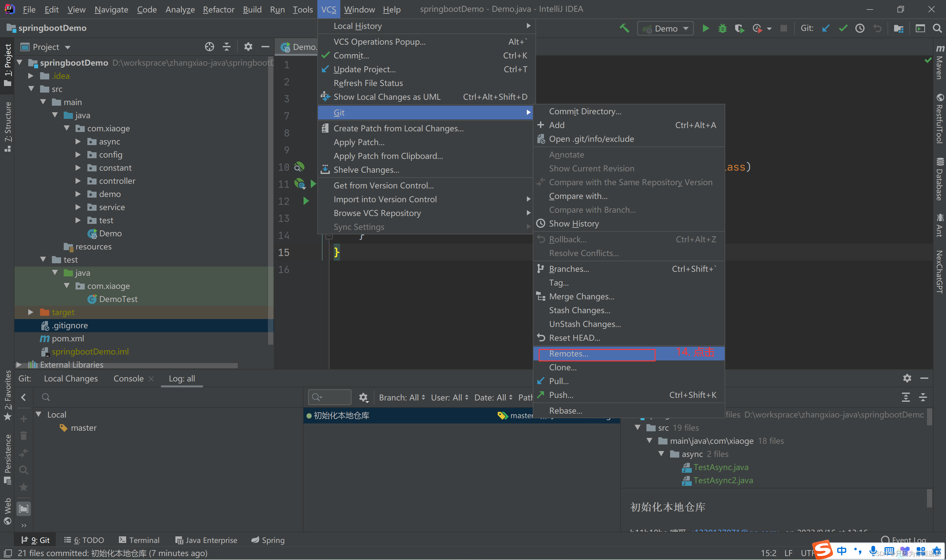Expand the .idea folder
The height and width of the screenshot is (560, 946).
31,76
